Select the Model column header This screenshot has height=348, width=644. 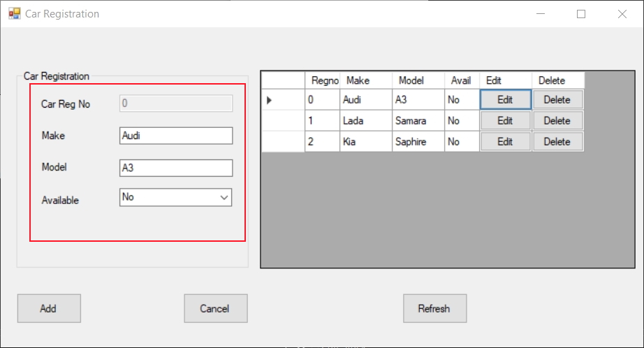click(x=418, y=80)
